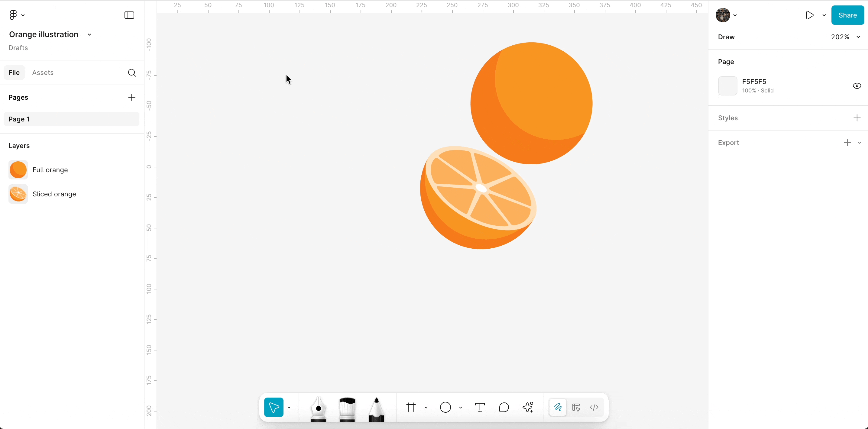Click the Share button
The image size is (868, 429).
pyautogui.click(x=847, y=15)
